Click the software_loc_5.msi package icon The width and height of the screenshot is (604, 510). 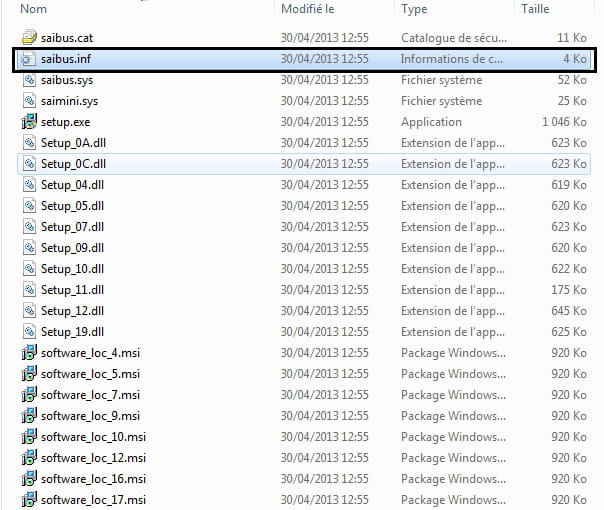tap(29, 374)
